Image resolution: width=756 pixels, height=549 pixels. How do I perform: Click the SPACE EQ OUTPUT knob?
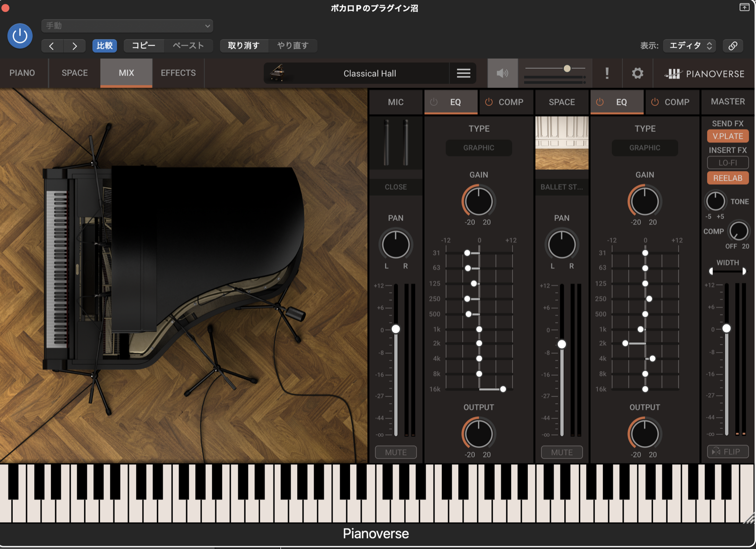[x=644, y=433]
